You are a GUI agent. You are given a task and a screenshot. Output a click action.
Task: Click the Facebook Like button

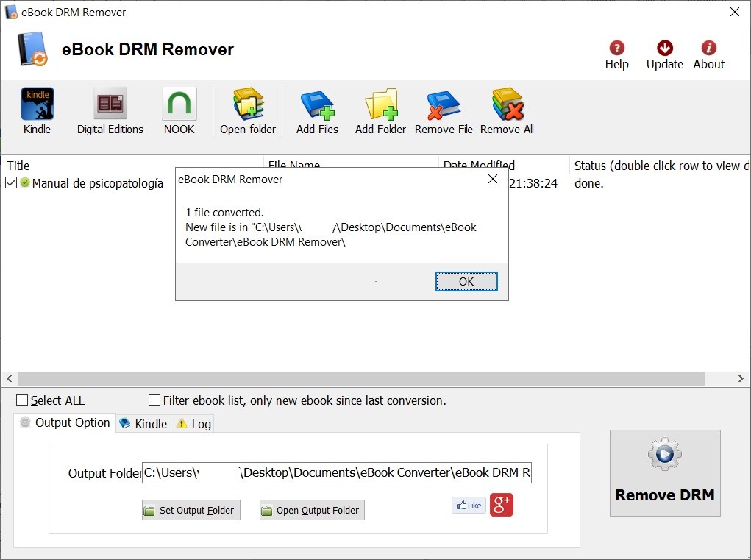pos(469,505)
